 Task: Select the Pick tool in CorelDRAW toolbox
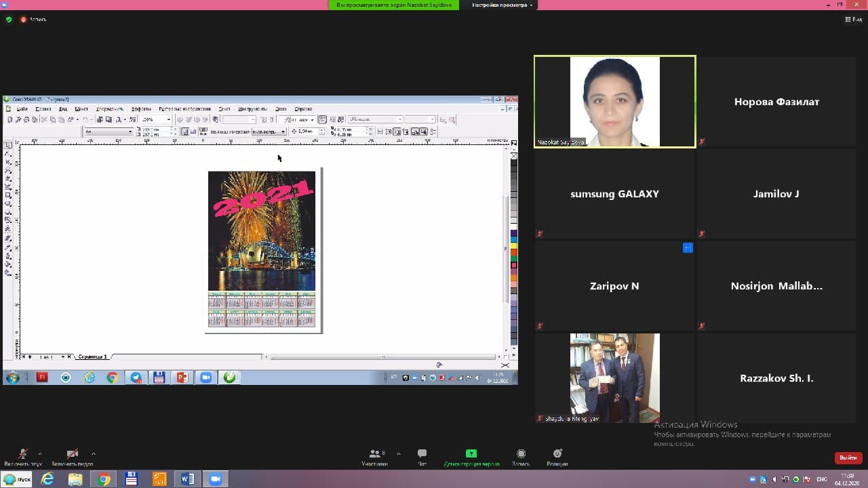(8, 146)
